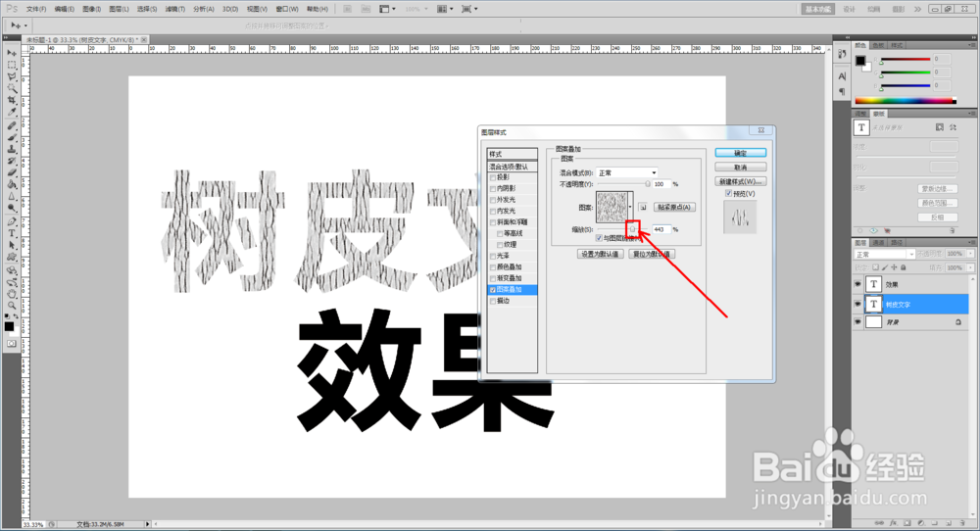
Task: Select the Rectangular Marquee tool
Action: [x=11, y=65]
